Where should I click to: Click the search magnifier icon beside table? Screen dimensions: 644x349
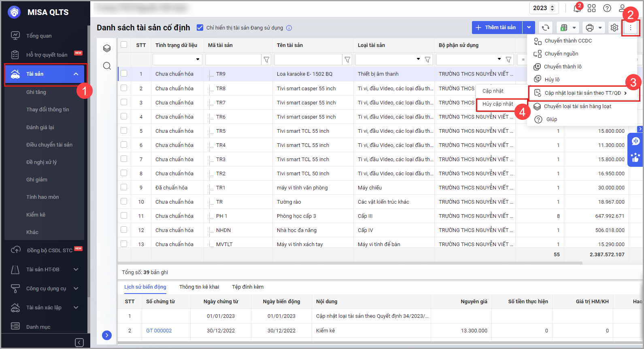pos(107,66)
